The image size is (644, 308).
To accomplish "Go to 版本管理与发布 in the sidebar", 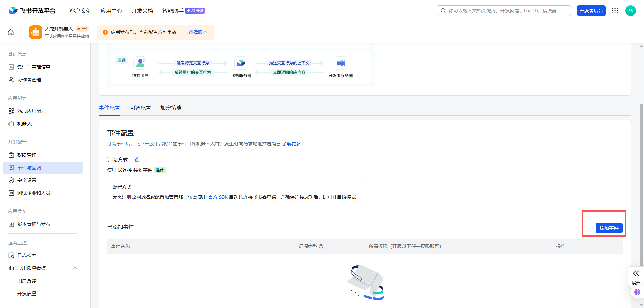I will (34, 224).
